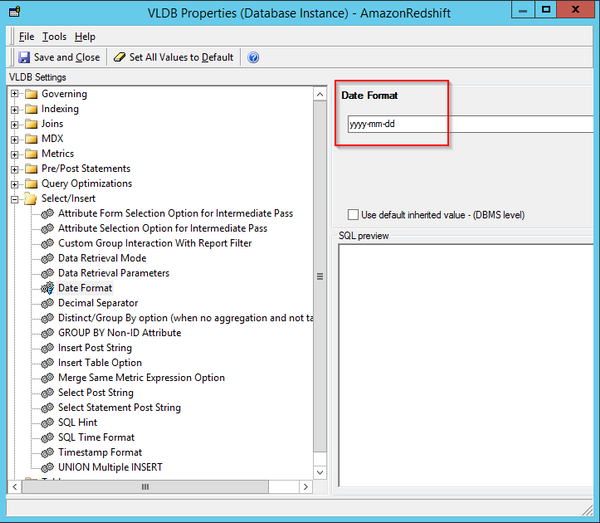Viewport: 600px width, 523px height.
Task: Open the Help menu
Action: [x=85, y=37]
